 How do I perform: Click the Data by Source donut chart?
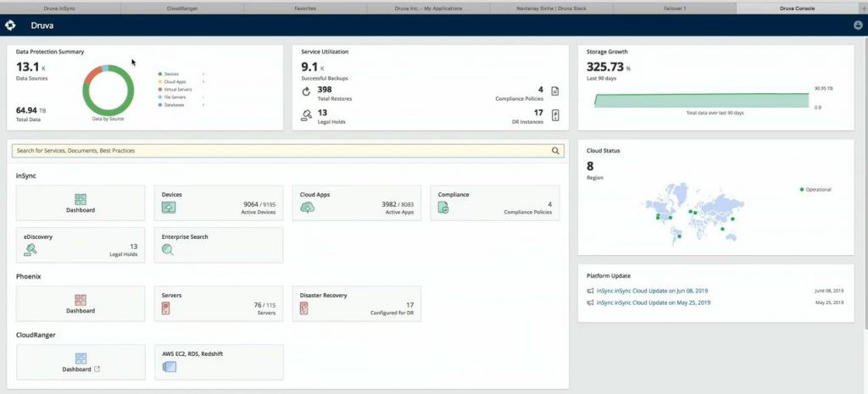coord(108,90)
